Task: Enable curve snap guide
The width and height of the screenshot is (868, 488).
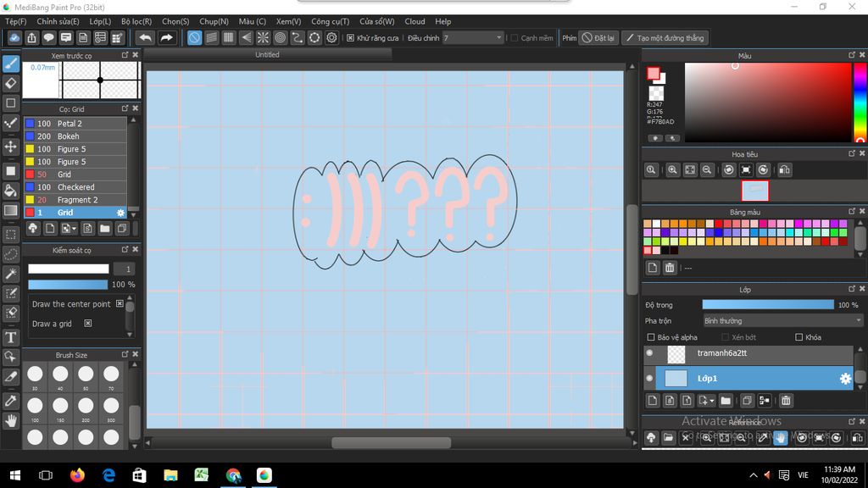Action: 298,37
